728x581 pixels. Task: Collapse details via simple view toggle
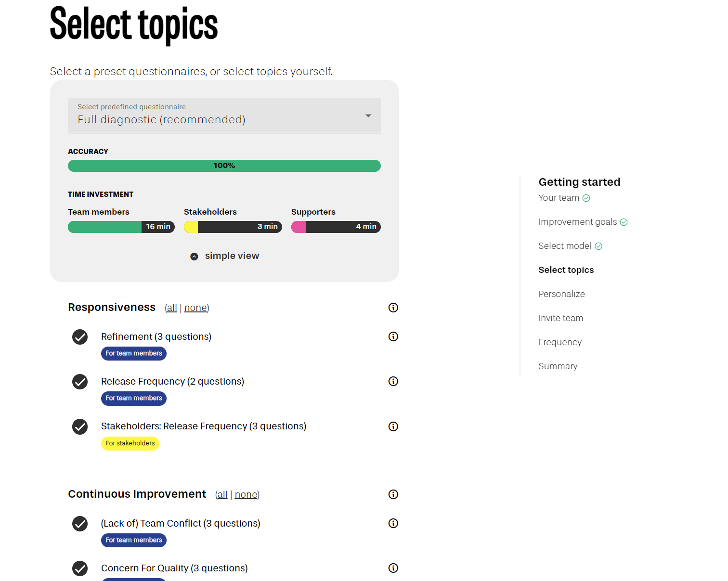[224, 256]
